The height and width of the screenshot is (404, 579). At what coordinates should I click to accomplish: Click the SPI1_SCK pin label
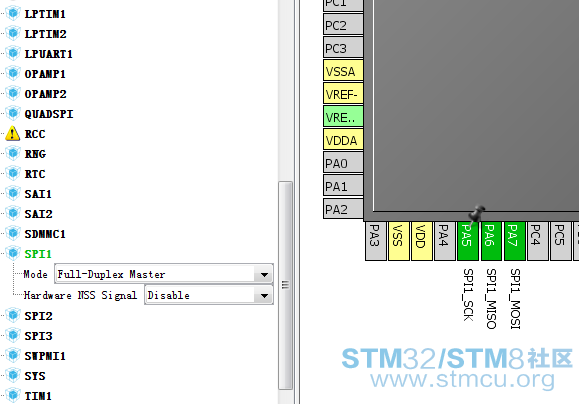click(468, 295)
